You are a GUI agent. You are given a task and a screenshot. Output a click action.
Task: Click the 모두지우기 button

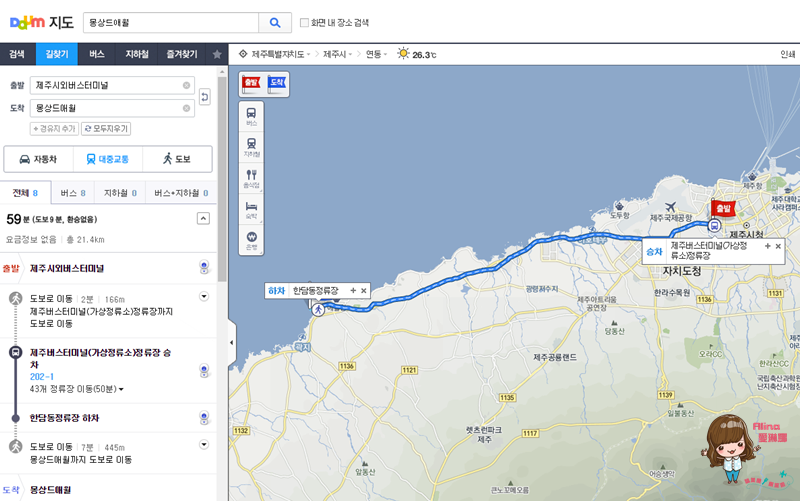(106, 129)
